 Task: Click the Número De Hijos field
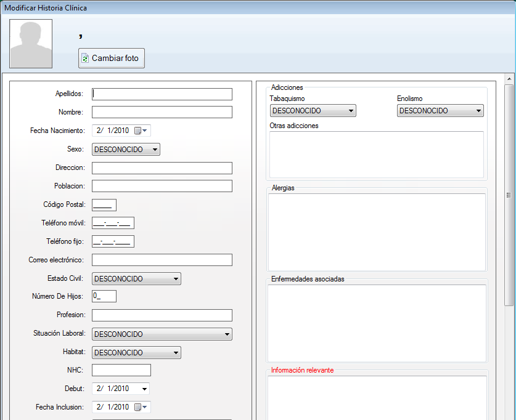click(104, 296)
